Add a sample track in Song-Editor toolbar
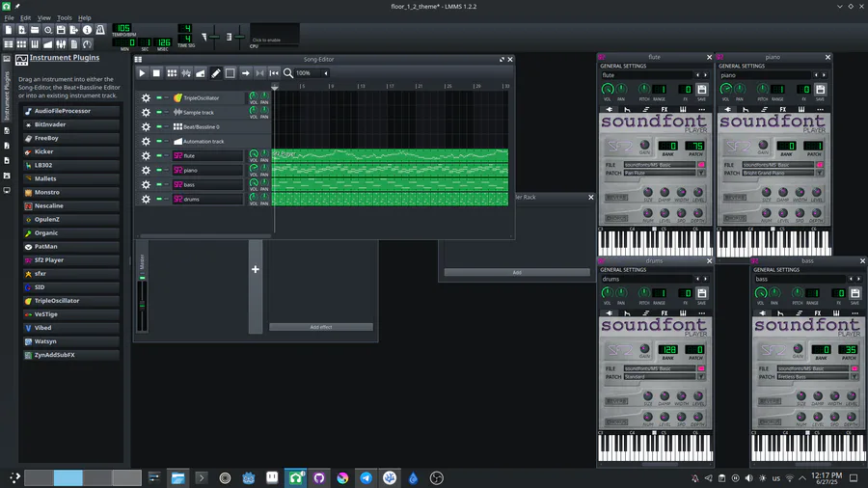 [186, 73]
